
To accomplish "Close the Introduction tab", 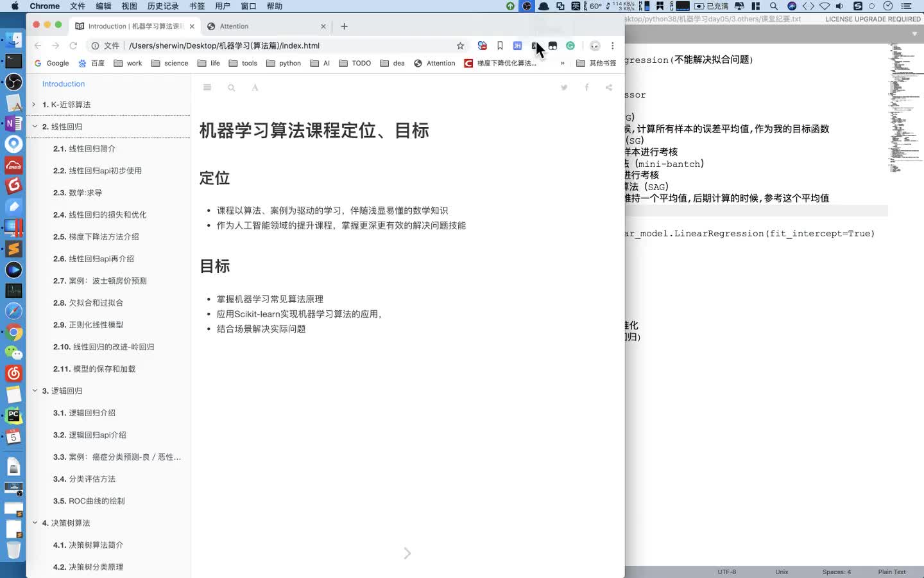I will coord(192,26).
